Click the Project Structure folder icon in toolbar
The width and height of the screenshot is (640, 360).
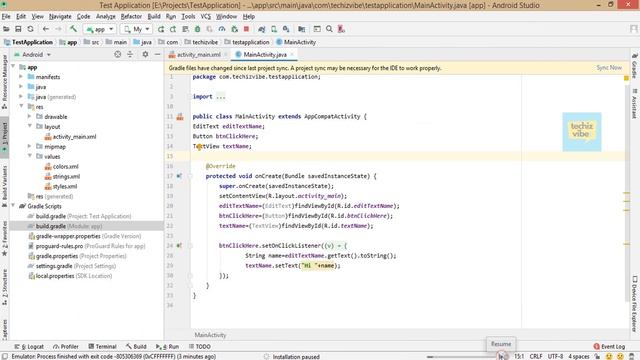[x=302, y=29]
